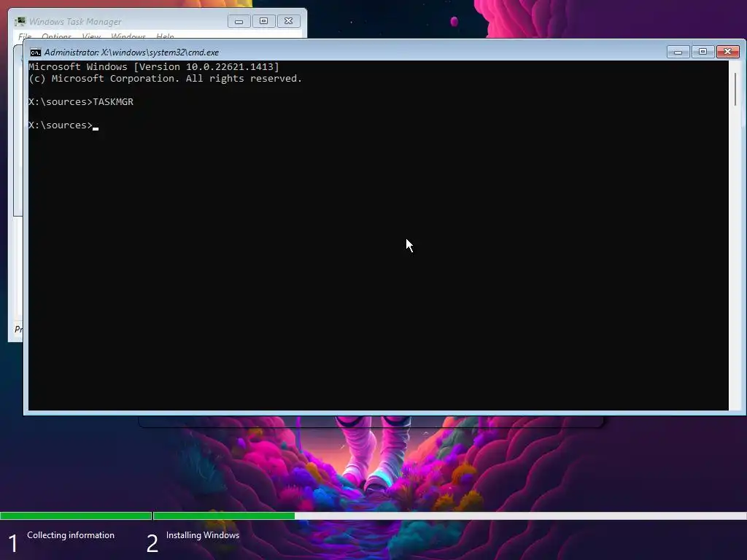Click the cmd.exe title bar icon
The width and height of the screenshot is (747, 560).
(35, 52)
